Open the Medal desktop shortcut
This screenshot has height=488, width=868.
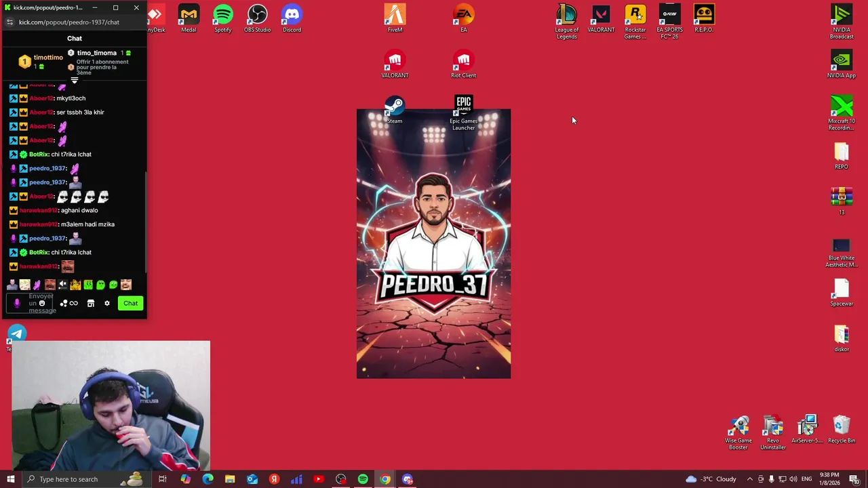(189, 18)
